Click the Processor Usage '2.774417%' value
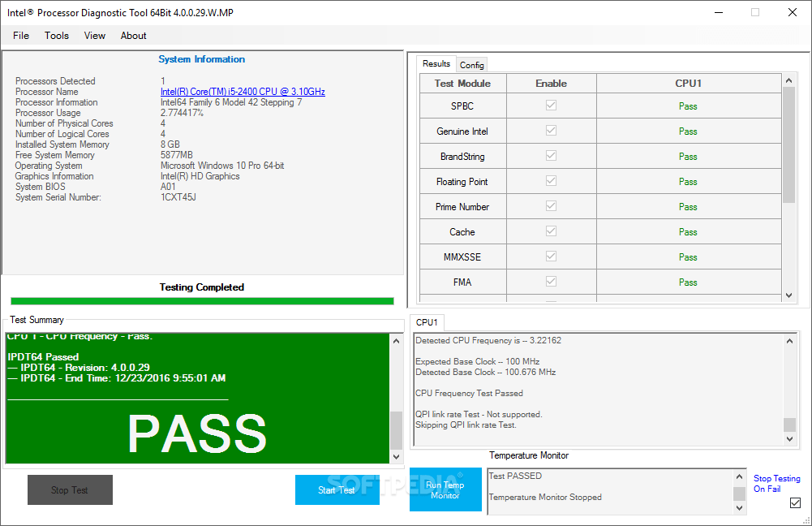 click(x=182, y=113)
